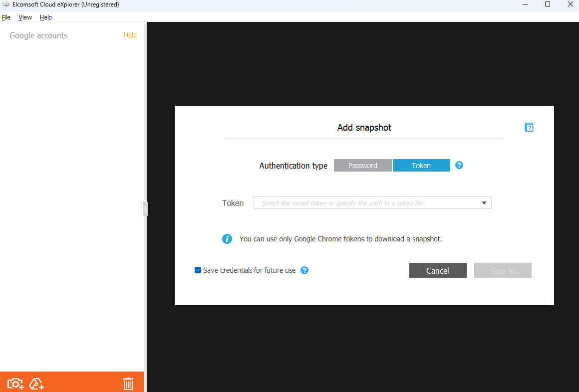Click the Google Chrome tokens info text
The height and width of the screenshot is (392, 579).
340,239
